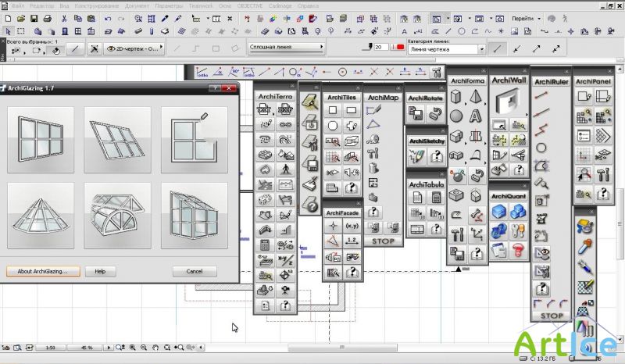
Task: Pick the barrel-vault arched glazing icon
Action: (117, 216)
